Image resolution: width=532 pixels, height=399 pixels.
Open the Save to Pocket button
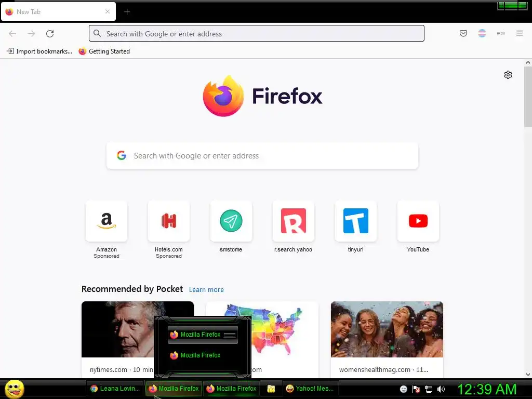click(463, 33)
